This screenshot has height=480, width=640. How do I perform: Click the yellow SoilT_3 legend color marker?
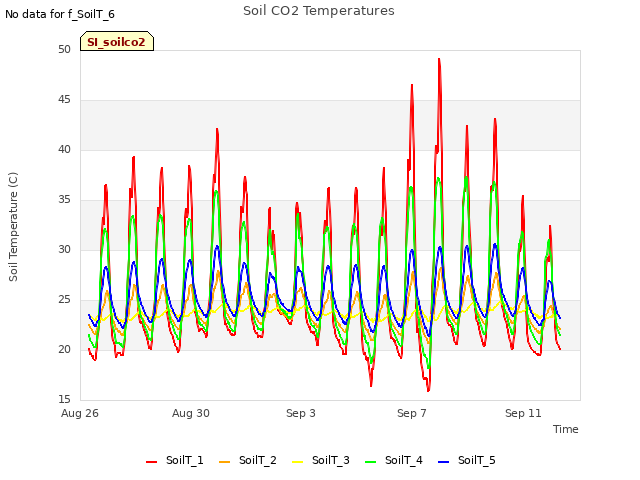click(x=298, y=462)
